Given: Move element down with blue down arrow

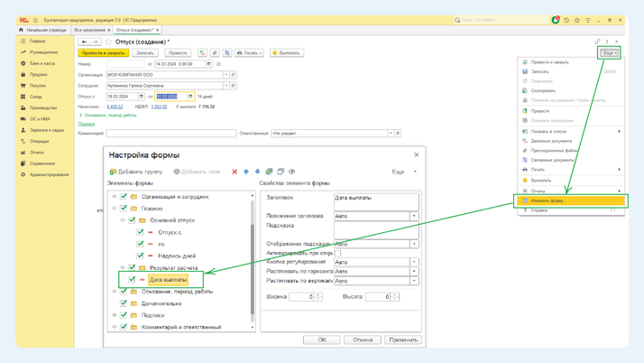Looking at the screenshot, I should point(257,172).
